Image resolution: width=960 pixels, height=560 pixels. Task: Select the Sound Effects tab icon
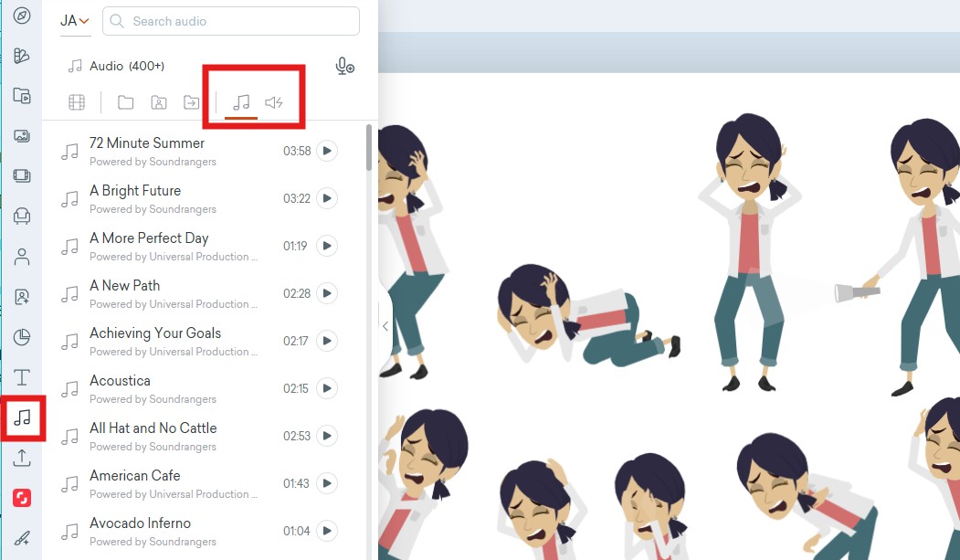(274, 102)
